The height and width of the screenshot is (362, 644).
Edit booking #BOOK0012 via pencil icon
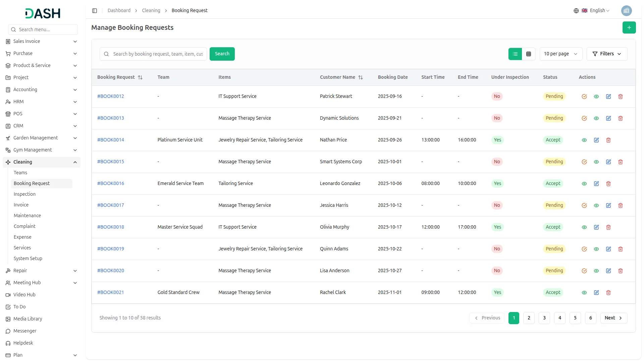[x=608, y=97]
